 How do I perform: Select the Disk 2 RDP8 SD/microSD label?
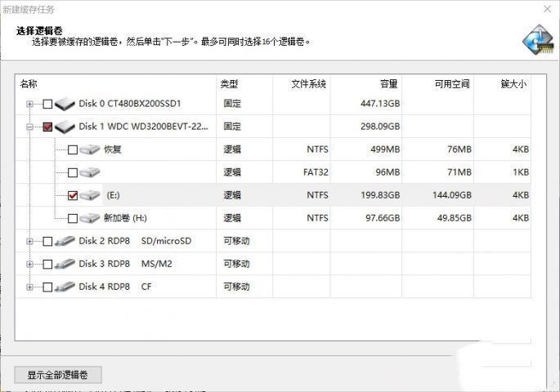click(x=135, y=241)
